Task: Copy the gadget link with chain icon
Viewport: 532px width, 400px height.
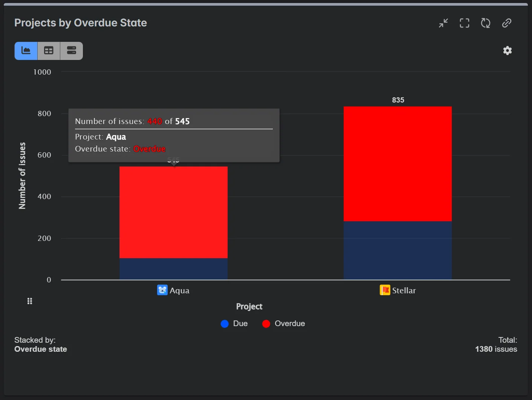Action: click(507, 23)
